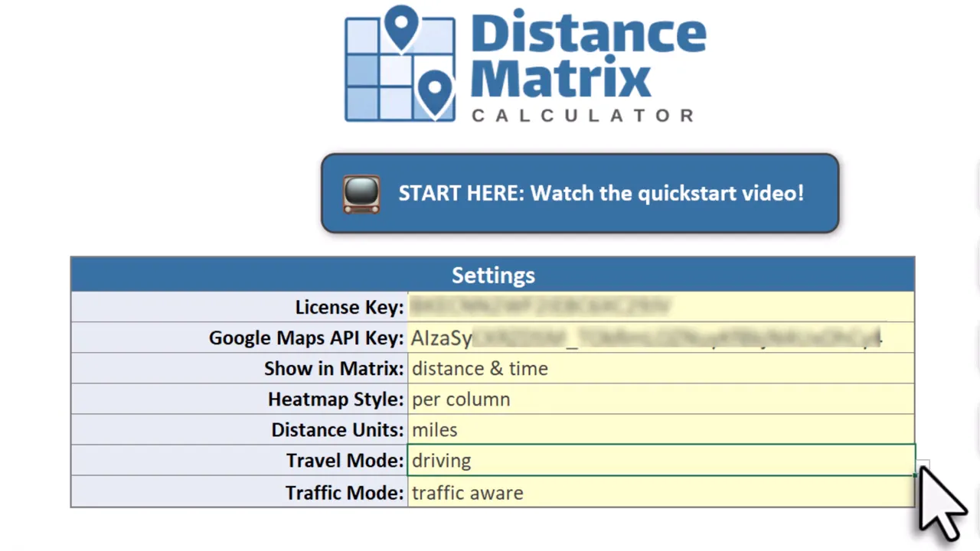Click the television icon on the quickstart button
Image resolution: width=980 pixels, height=551 pixels.
pos(361,193)
